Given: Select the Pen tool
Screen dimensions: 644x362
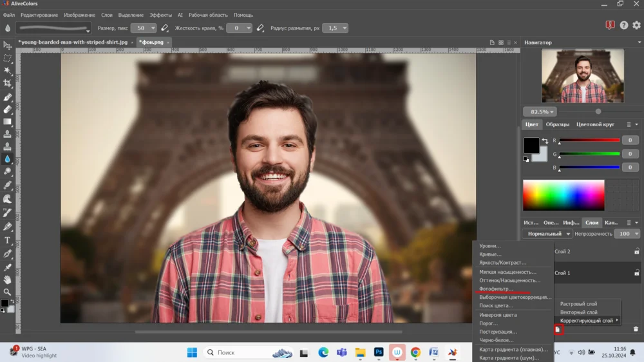Looking at the screenshot, I should click(7, 254).
